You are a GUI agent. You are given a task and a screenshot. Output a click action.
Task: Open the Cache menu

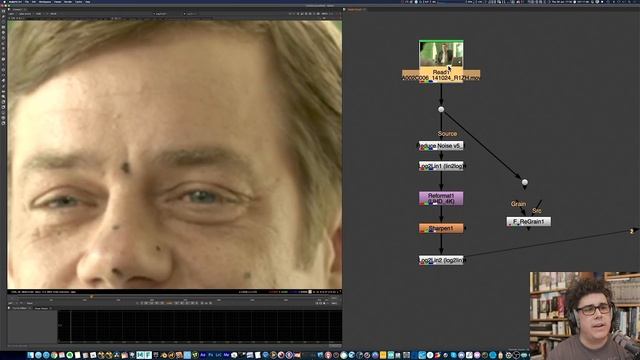pos(78,2)
